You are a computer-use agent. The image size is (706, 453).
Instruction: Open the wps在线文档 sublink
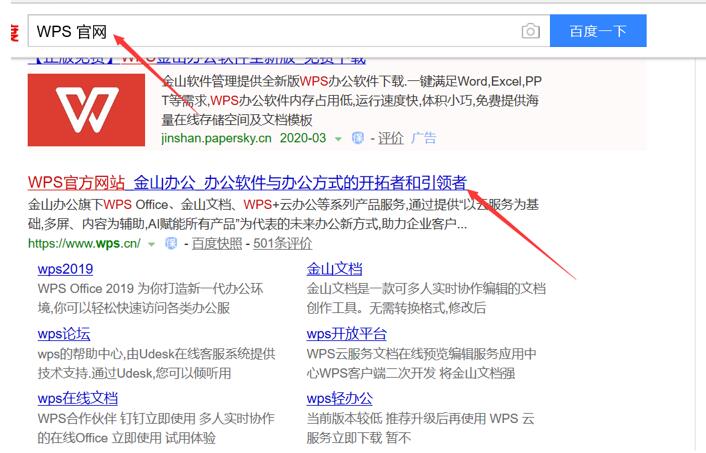click(x=78, y=399)
